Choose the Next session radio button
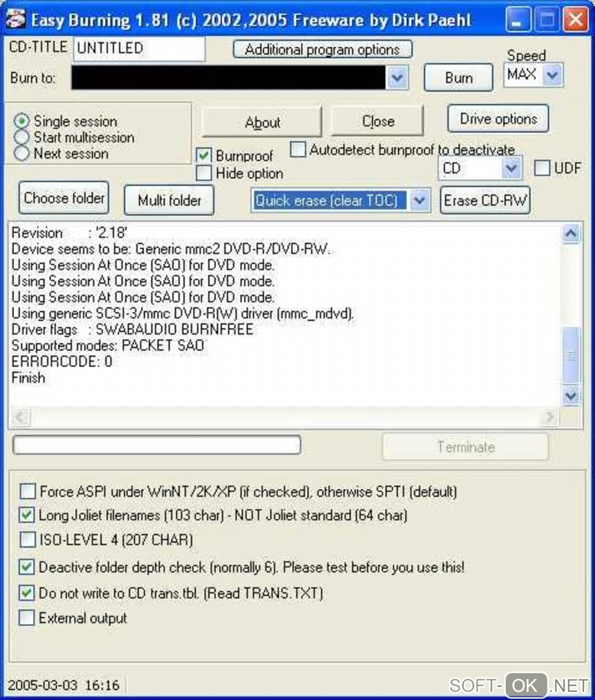This screenshot has width=595, height=700. 22,153
